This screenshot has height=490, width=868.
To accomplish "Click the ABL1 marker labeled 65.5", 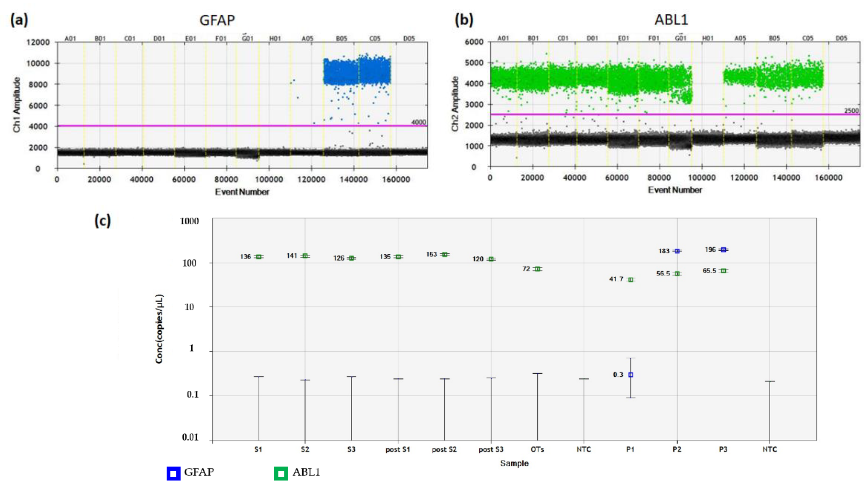I will click(724, 271).
